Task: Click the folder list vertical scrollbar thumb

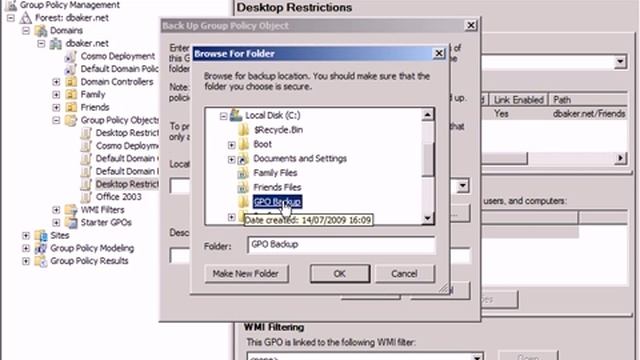Action: pos(427,160)
